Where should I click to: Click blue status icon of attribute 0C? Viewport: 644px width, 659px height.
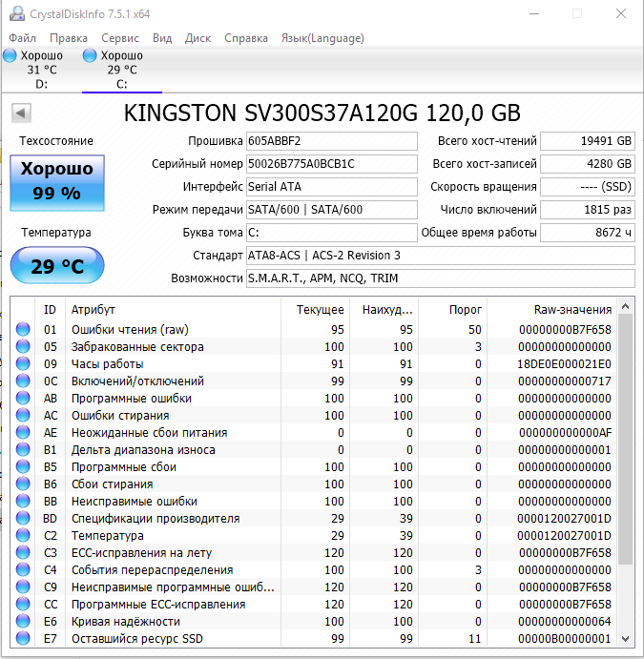pos(23,381)
